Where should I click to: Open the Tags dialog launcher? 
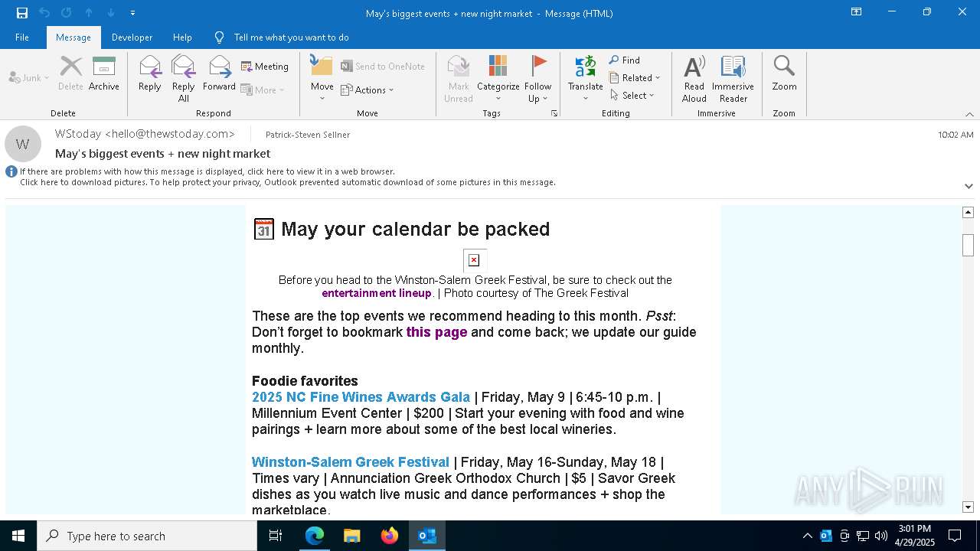point(554,113)
